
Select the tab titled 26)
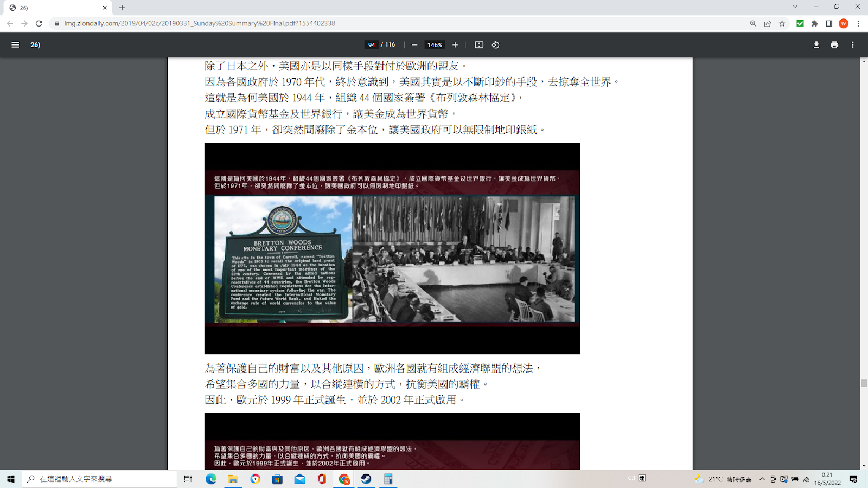(56, 8)
